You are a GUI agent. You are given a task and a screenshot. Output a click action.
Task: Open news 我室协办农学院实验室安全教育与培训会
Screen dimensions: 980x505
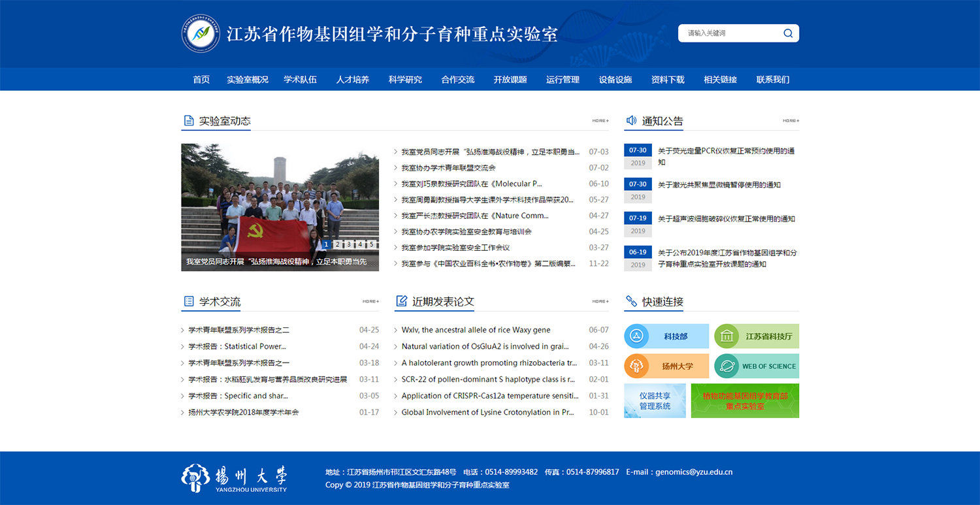466,231
